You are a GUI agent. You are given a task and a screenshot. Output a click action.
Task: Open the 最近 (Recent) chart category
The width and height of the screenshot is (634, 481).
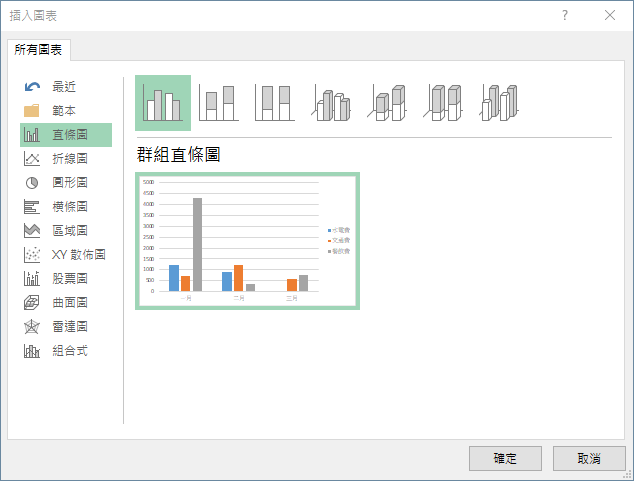point(64,87)
